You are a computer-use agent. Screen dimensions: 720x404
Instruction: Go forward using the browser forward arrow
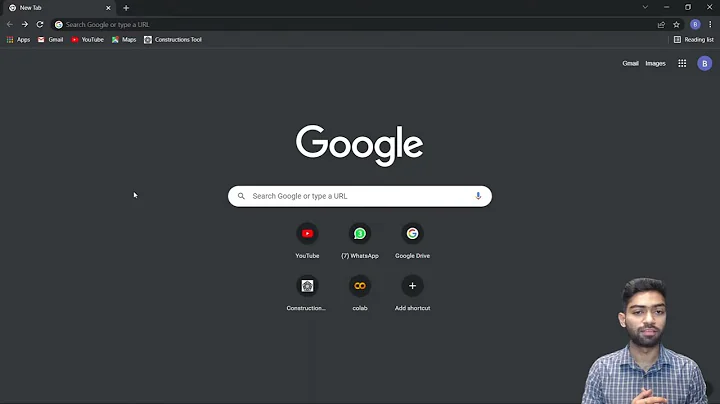coord(25,24)
